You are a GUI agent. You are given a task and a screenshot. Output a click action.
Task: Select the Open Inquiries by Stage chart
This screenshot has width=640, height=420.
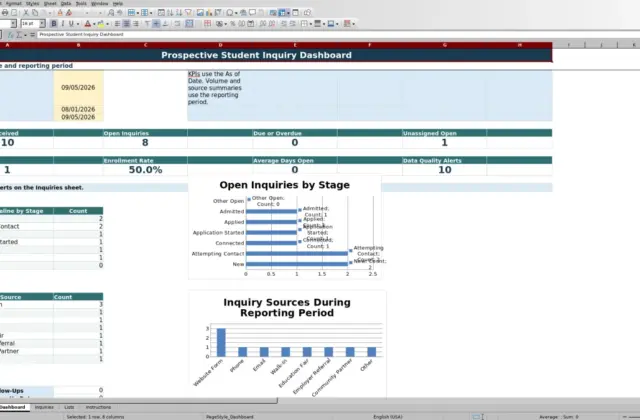pos(284,228)
